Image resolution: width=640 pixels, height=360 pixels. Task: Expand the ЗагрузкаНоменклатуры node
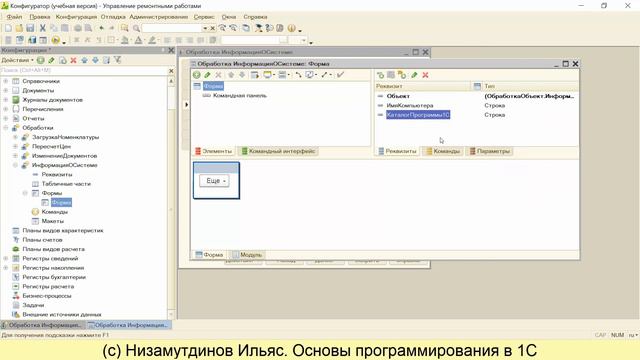point(15,137)
